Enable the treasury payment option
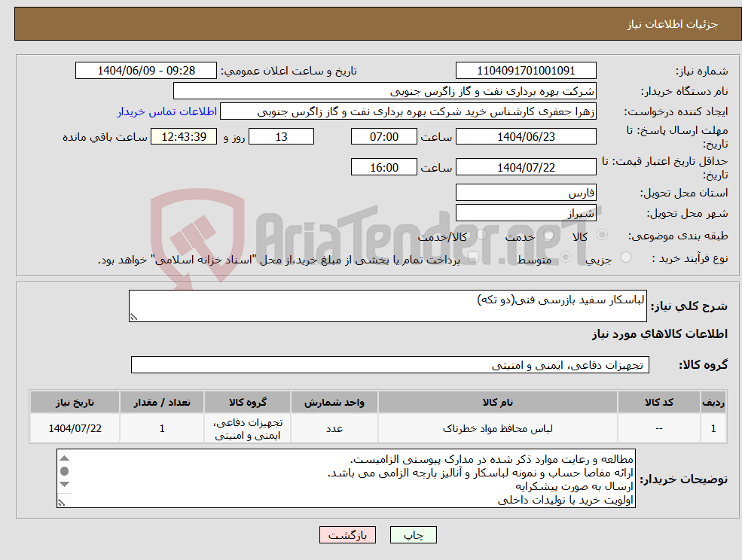Image resolution: width=742 pixels, height=560 pixels. [472, 256]
